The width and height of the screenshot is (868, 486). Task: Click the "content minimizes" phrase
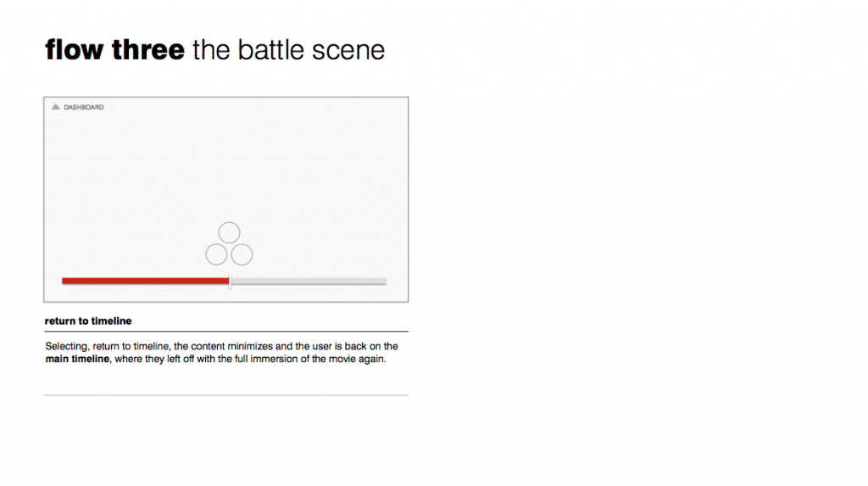(232, 346)
